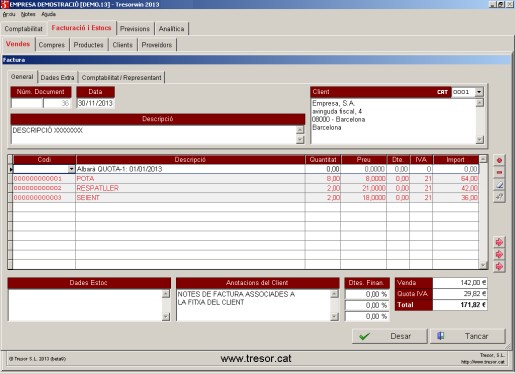Click the Dades Estoc text area

(85, 305)
